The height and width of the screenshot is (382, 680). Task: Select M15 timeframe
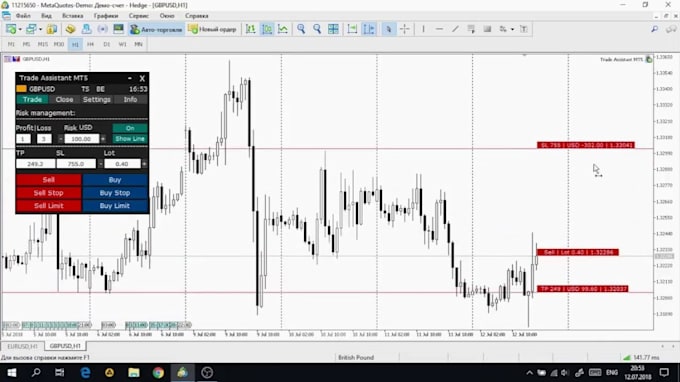tap(42, 44)
